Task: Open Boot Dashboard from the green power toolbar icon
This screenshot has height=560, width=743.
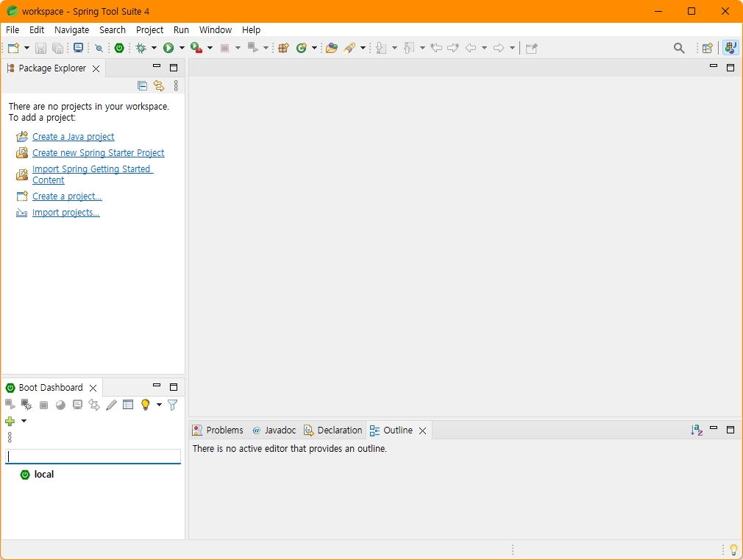Action: point(119,48)
